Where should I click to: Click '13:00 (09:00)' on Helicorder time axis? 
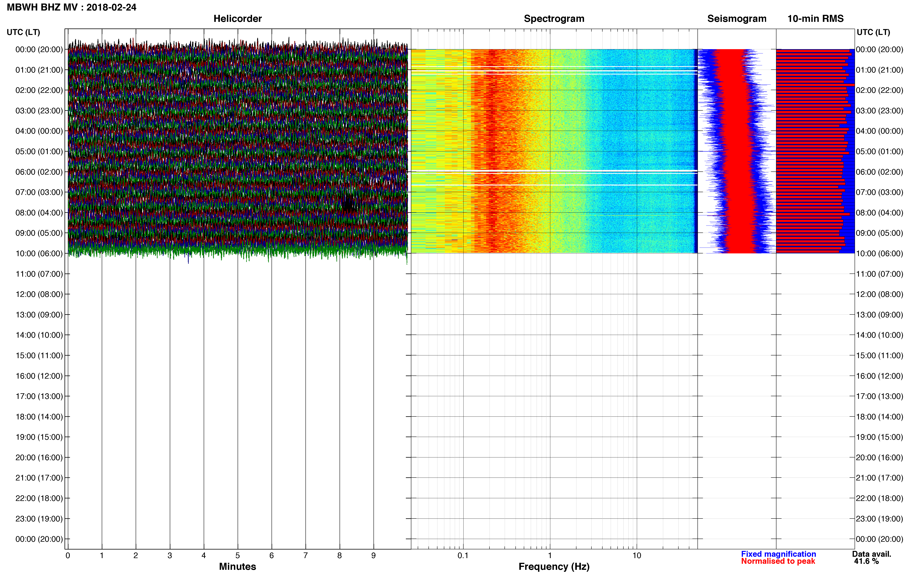39,315
